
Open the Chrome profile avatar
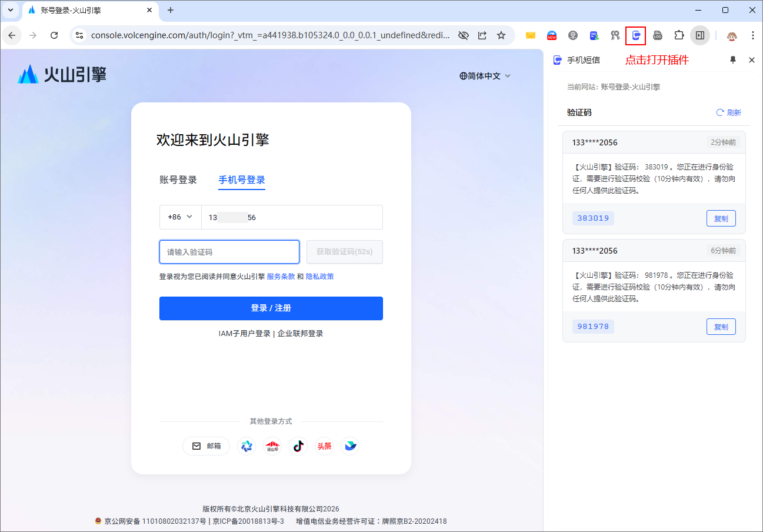click(732, 35)
